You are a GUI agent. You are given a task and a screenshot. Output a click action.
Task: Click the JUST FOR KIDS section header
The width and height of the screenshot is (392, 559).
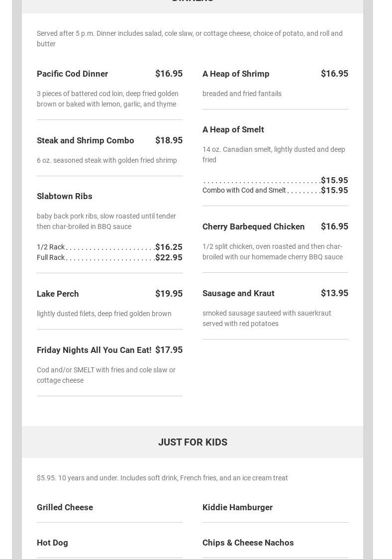[193, 442]
